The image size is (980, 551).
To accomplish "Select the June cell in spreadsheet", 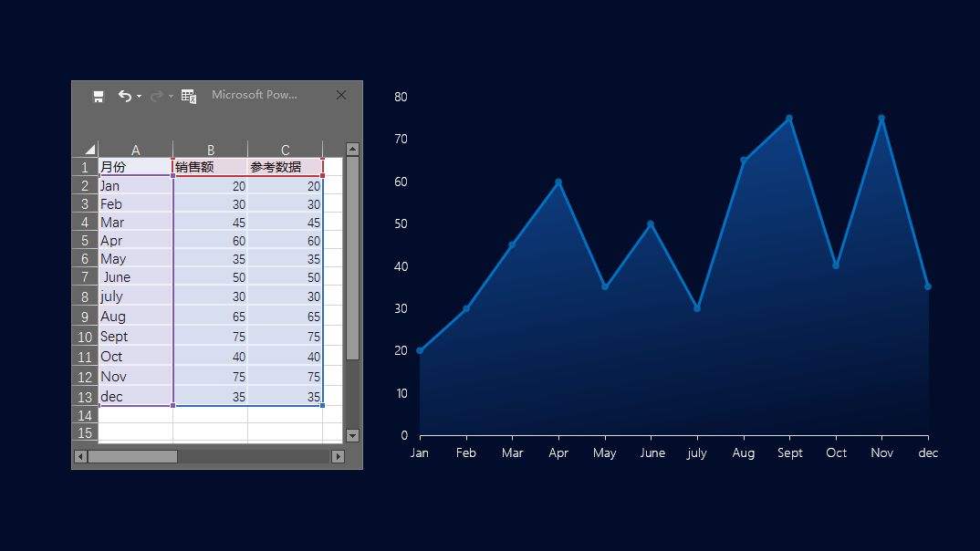I will (136, 276).
